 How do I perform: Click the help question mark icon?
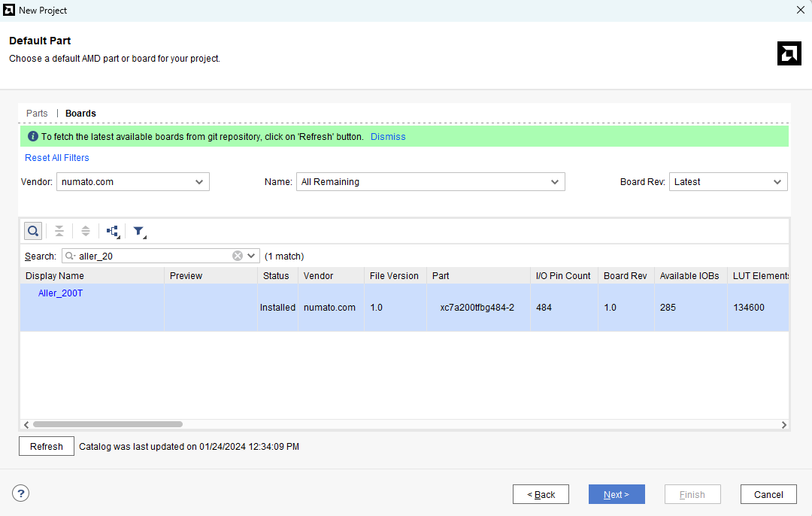point(21,493)
